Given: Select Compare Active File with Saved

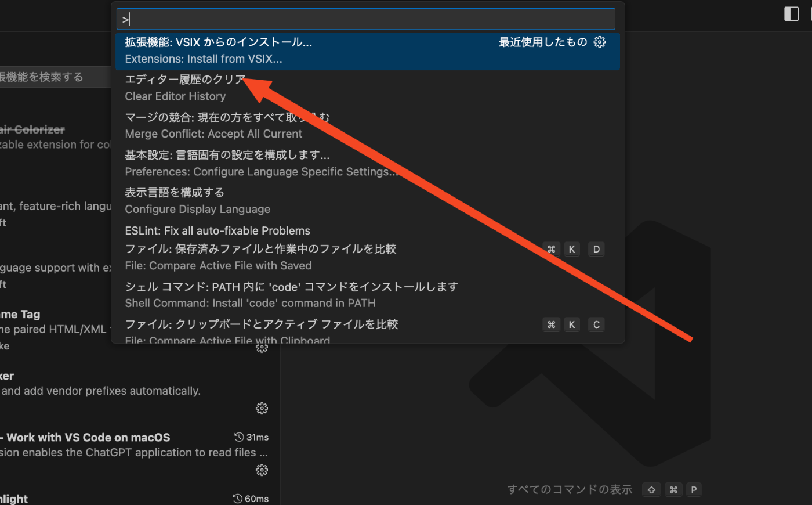Looking at the screenshot, I should pos(368,257).
